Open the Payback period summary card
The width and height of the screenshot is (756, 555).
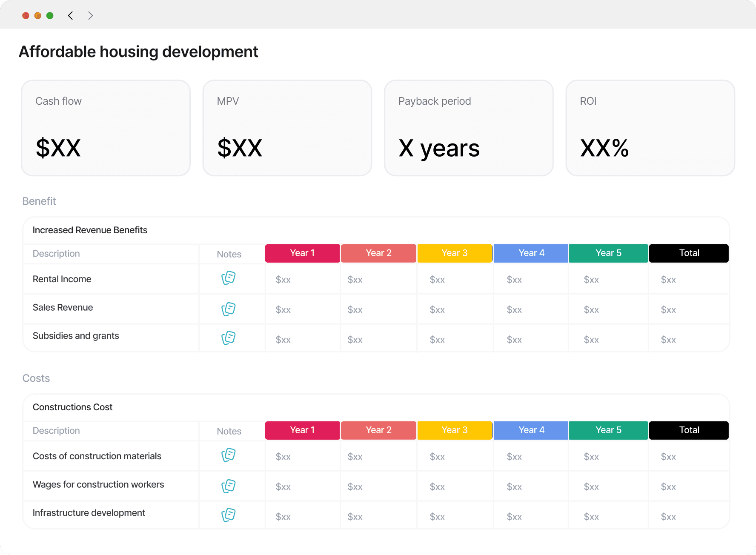(x=469, y=128)
